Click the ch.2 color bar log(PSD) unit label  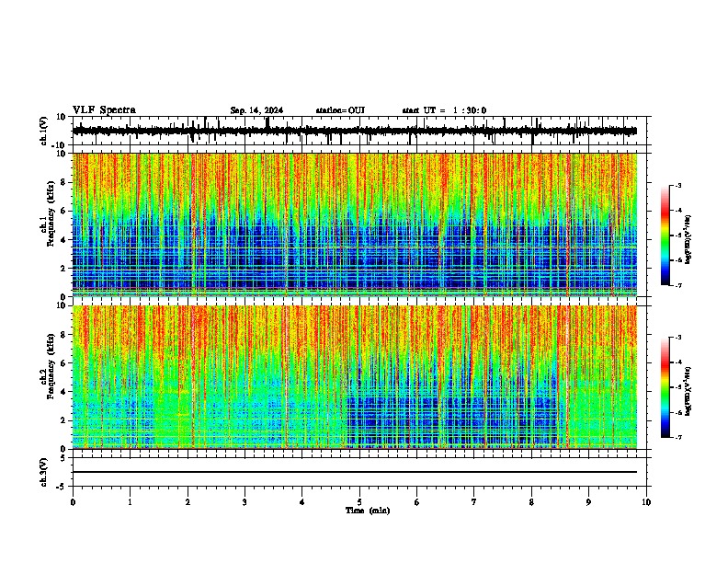tap(688, 392)
